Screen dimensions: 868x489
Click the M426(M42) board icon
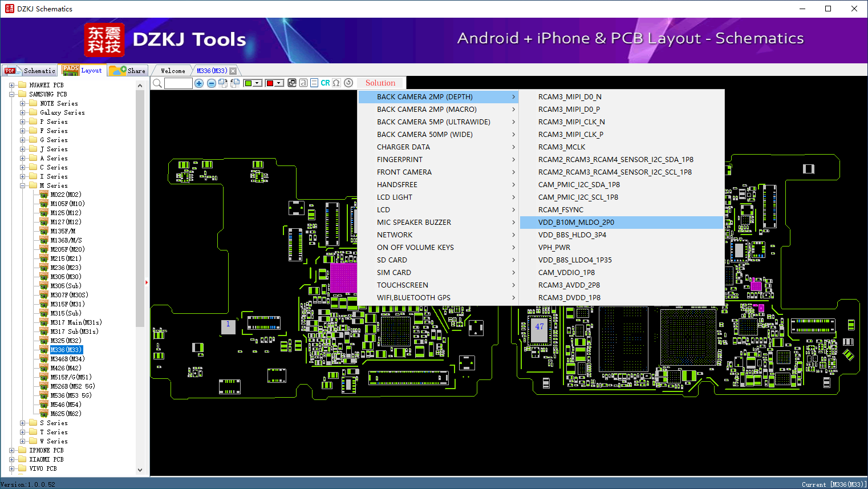(44, 368)
